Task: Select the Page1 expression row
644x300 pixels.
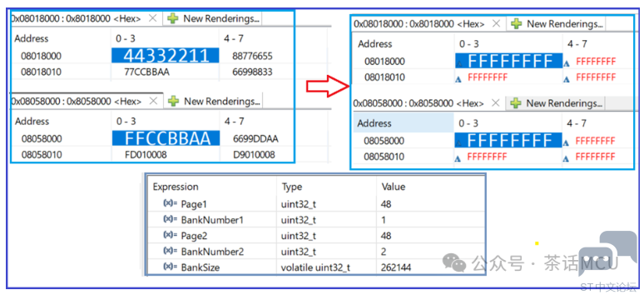Action: point(315,203)
